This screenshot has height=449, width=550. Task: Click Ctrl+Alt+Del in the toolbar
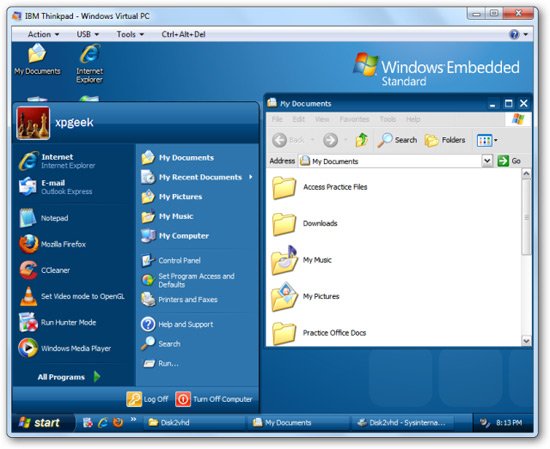183,34
